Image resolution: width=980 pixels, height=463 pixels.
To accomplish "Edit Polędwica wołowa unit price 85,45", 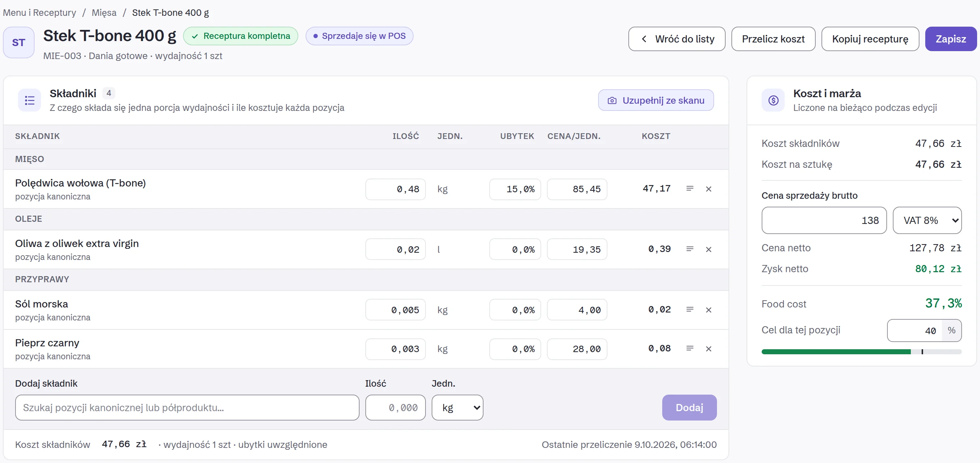I will point(577,189).
